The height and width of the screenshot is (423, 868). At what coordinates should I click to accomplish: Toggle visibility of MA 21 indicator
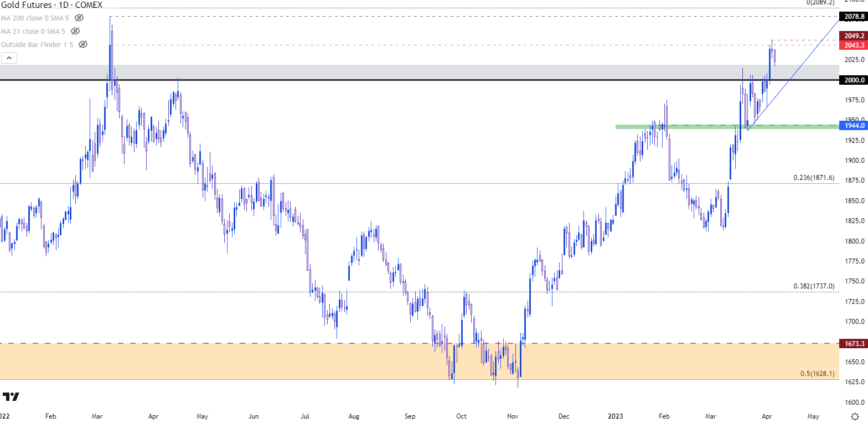[x=76, y=31]
